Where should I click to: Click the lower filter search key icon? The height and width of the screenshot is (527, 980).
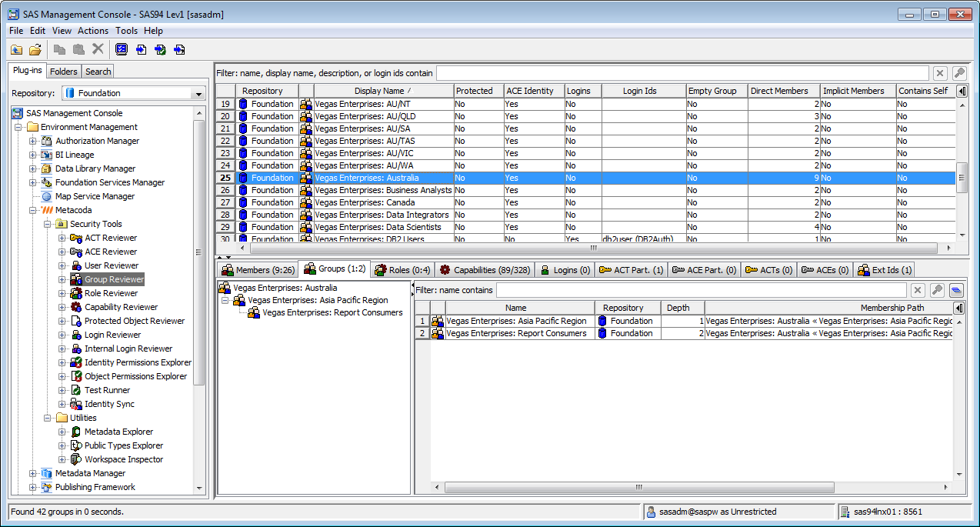coord(937,290)
